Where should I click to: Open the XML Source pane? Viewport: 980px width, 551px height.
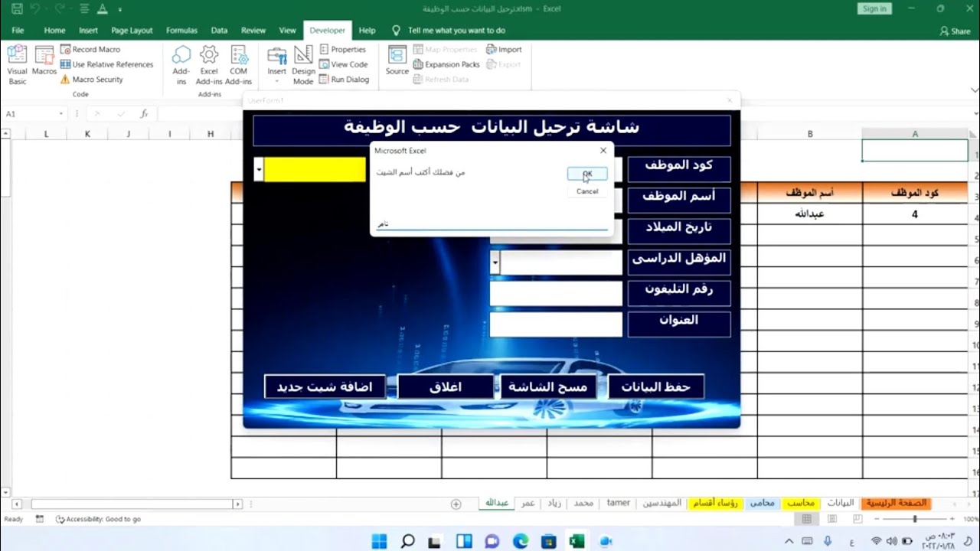coord(397,60)
